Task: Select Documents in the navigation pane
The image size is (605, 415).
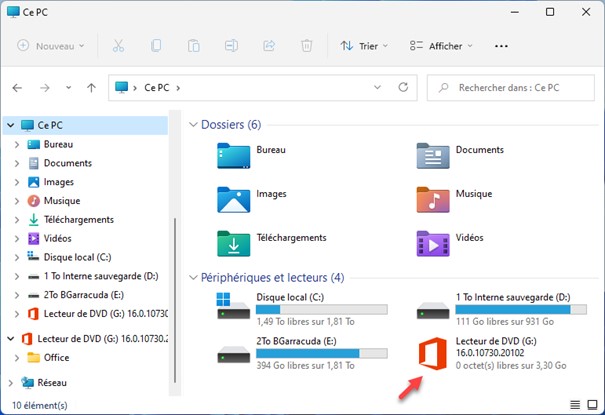Action: pyautogui.click(x=67, y=163)
